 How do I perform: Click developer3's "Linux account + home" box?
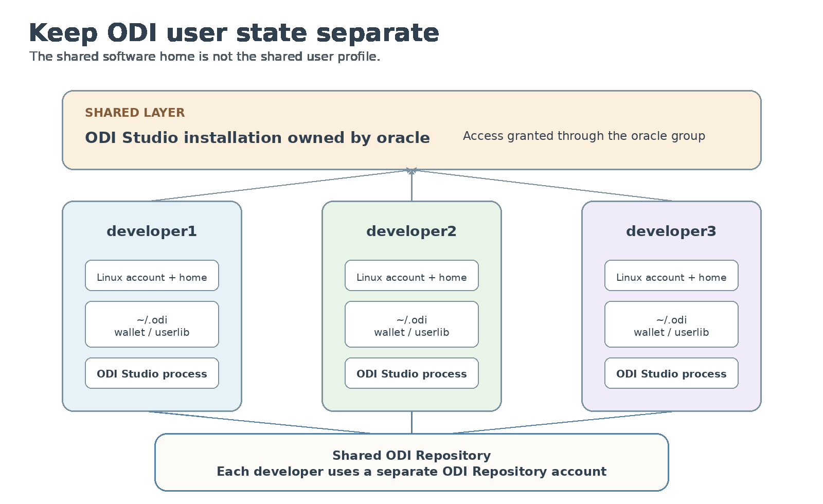(x=671, y=276)
